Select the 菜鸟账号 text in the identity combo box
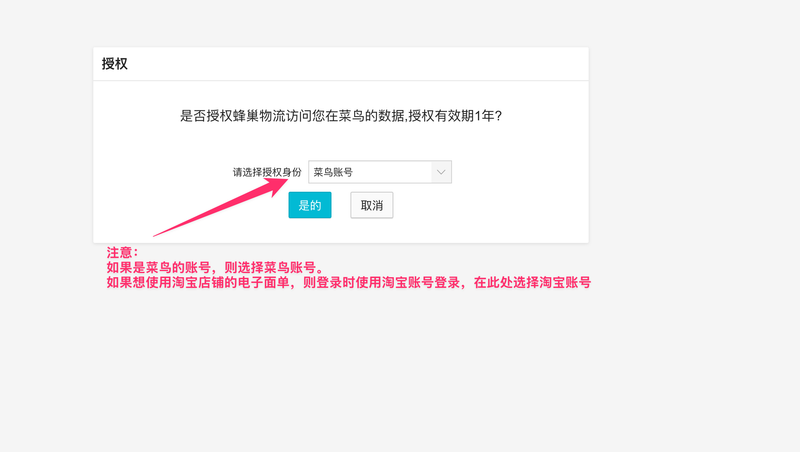 pyautogui.click(x=333, y=172)
